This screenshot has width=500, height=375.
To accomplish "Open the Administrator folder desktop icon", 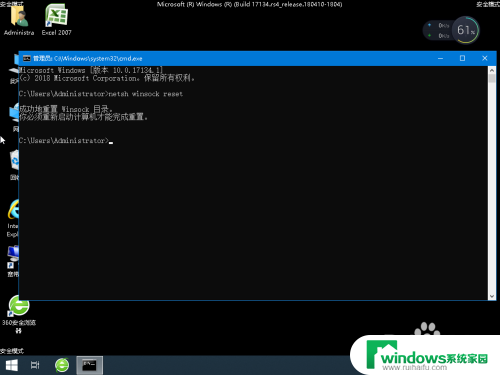I will [19, 19].
